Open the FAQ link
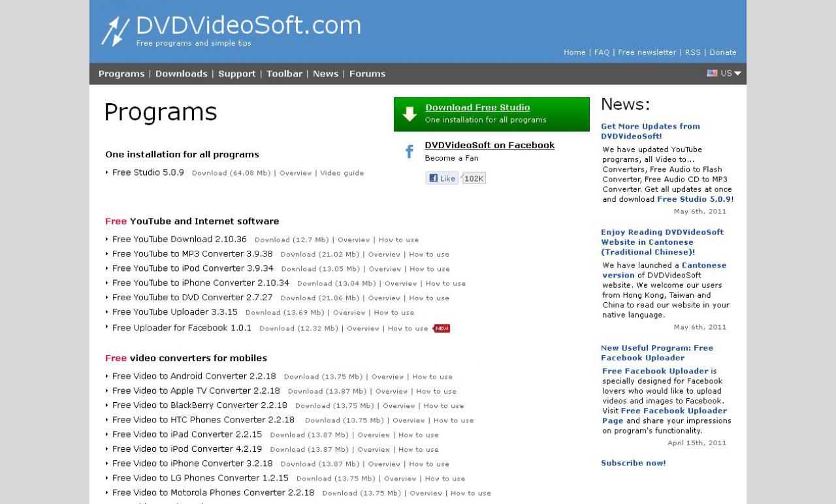 (x=602, y=52)
